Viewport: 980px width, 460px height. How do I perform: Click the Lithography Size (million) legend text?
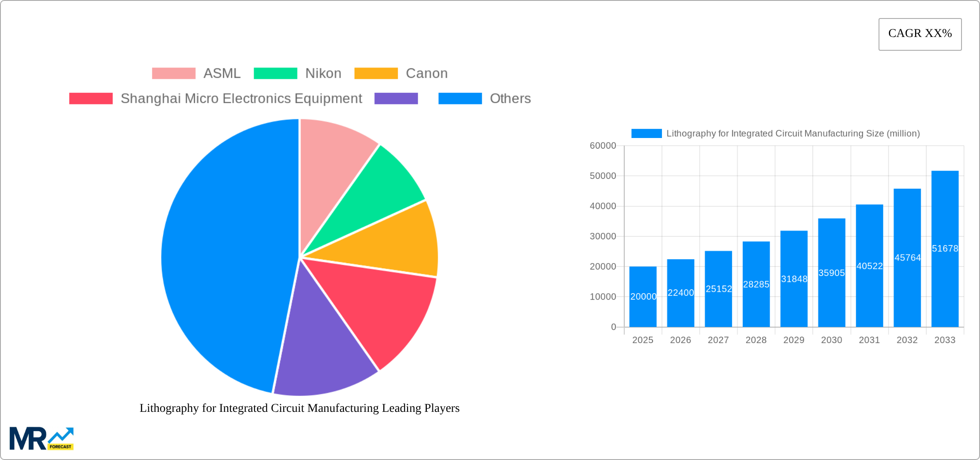(x=793, y=133)
